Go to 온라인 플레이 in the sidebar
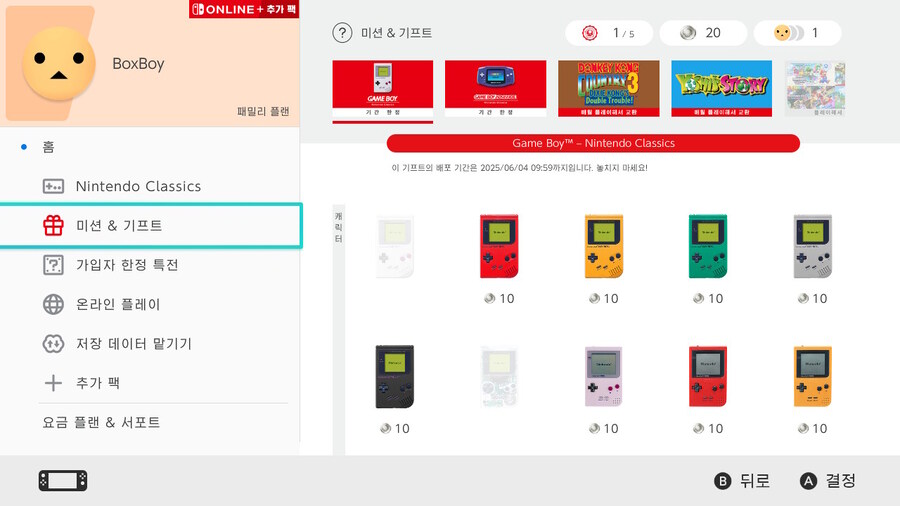 (x=150, y=304)
